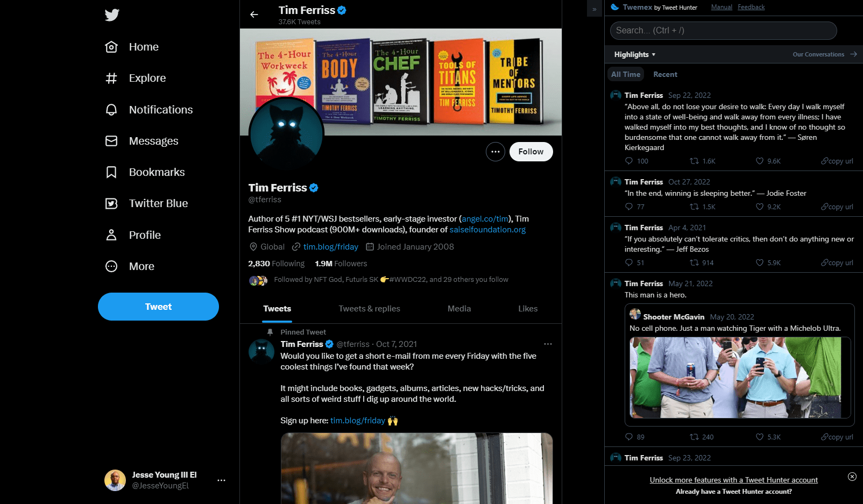Collapse the Twemex sidebar panel arrow

pyautogui.click(x=595, y=9)
